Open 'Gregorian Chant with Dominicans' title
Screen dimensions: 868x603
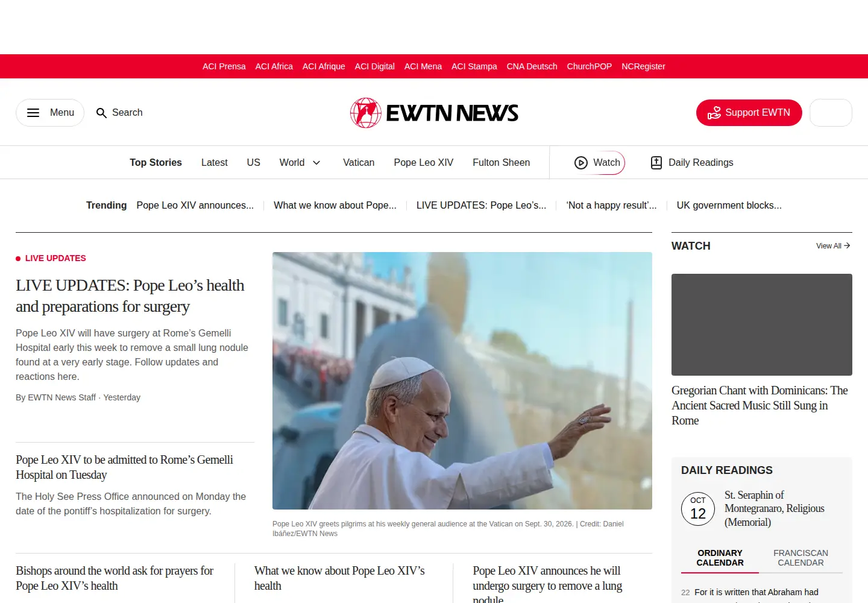click(x=759, y=405)
